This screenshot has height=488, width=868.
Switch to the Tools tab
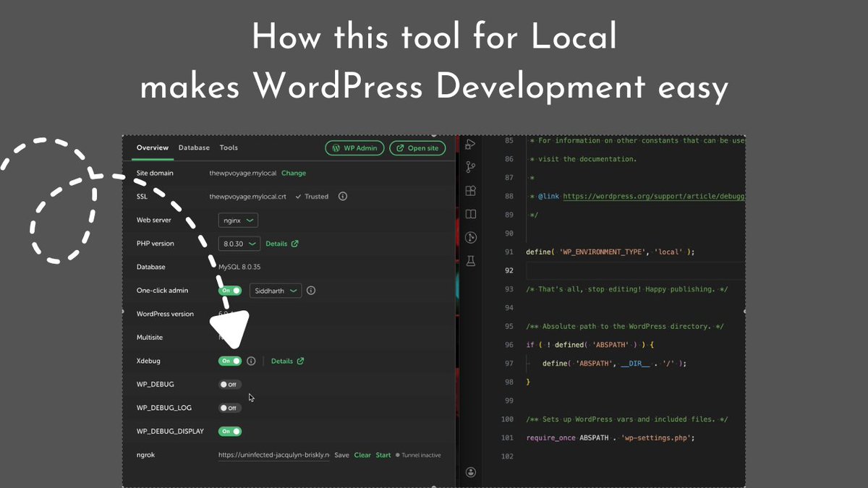point(229,147)
